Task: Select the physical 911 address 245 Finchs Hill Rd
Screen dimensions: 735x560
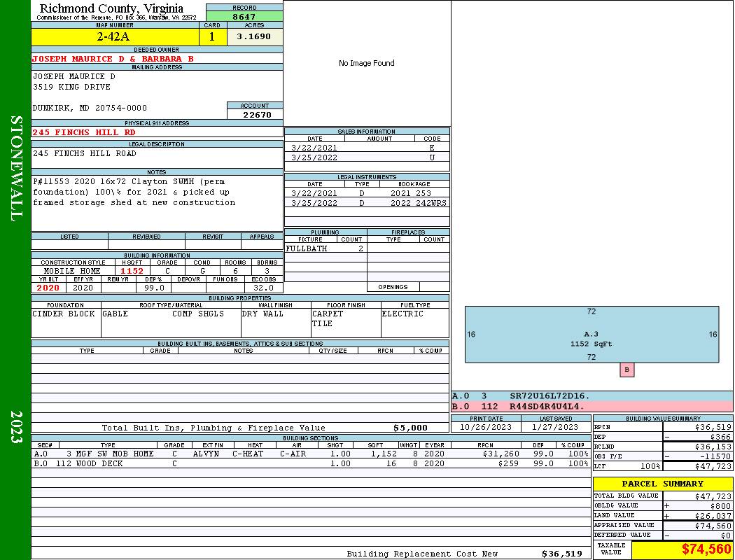Action: [x=84, y=132]
